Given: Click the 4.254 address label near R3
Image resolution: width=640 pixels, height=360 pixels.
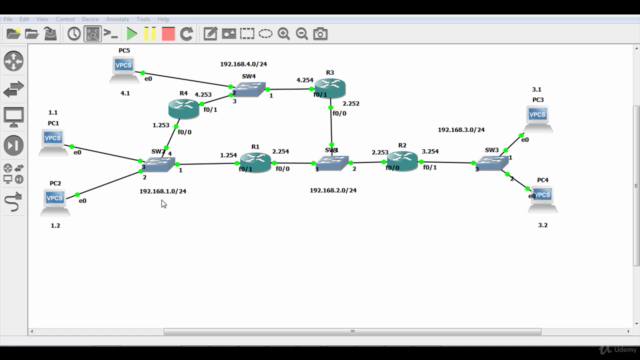Looking at the screenshot, I should point(305,80).
